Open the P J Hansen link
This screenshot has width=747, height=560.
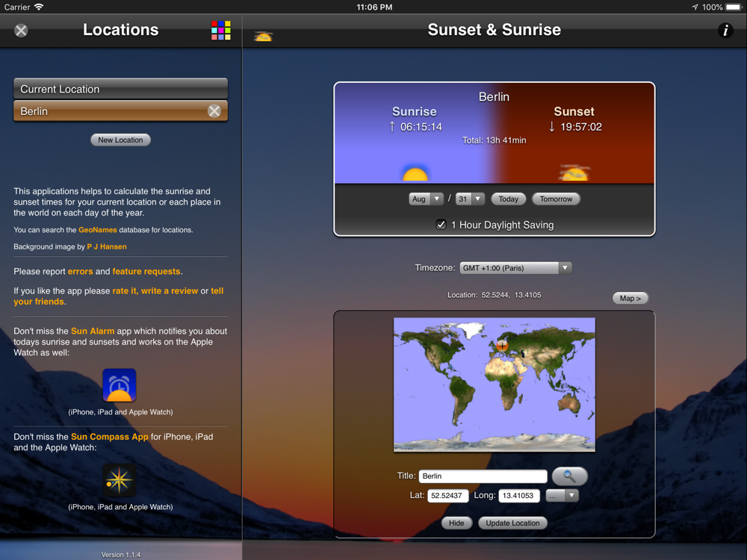[x=107, y=246]
